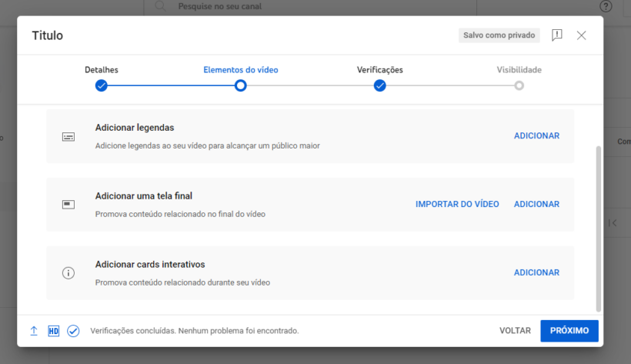The width and height of the screenshot is (631, 364).
Task: Close the upload dialog with X
Action: coord(581,35)
